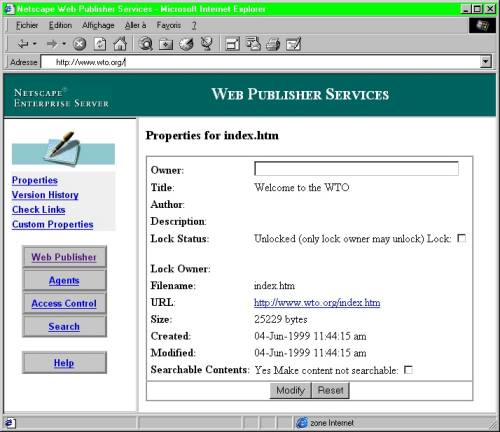Open the Version History link
This screenshot has width=500, height=432.
[45, 195]
